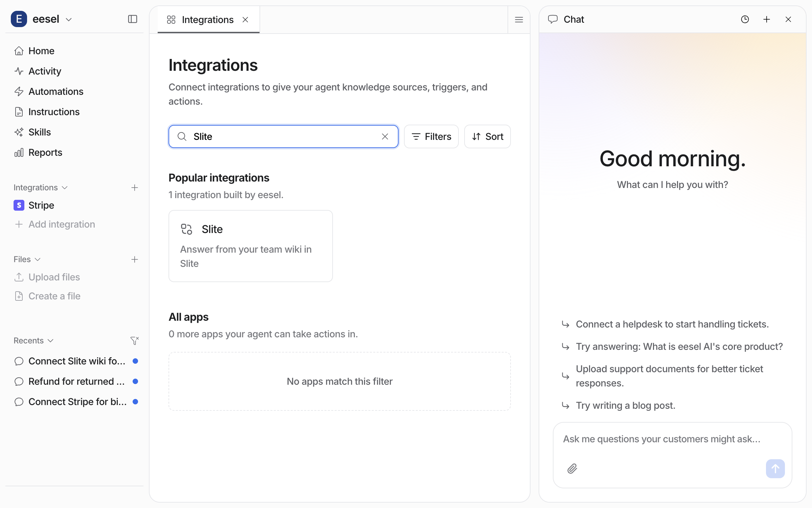
Task: Open chat history clock icon
Action: 745,19
